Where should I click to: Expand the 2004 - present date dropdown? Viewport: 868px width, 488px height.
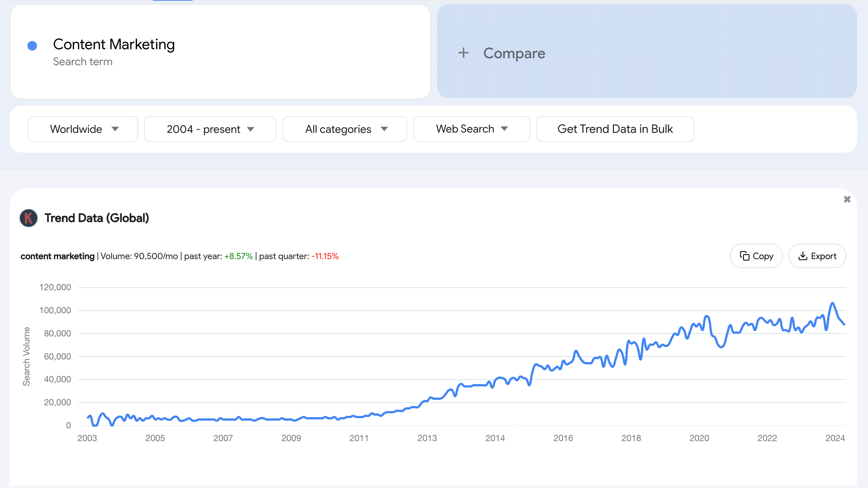click(x=210, y=129)
